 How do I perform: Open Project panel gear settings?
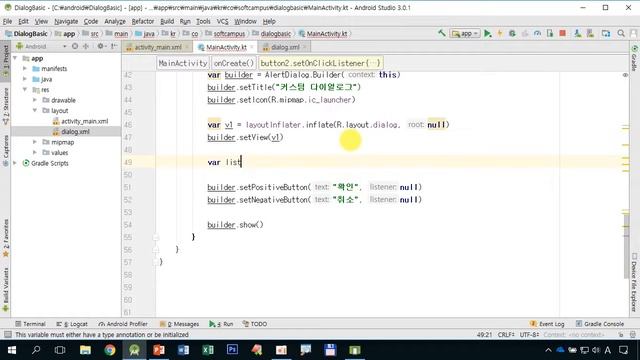(101, 47)
